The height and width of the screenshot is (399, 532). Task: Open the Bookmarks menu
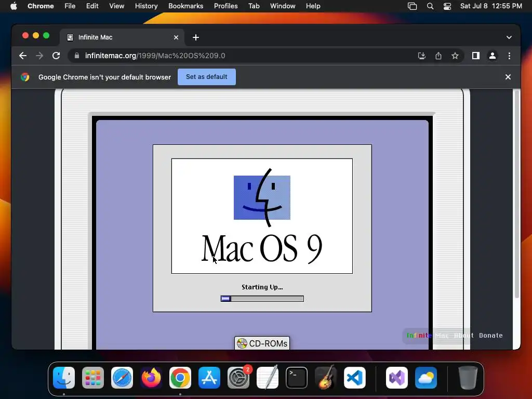(186, 6)
